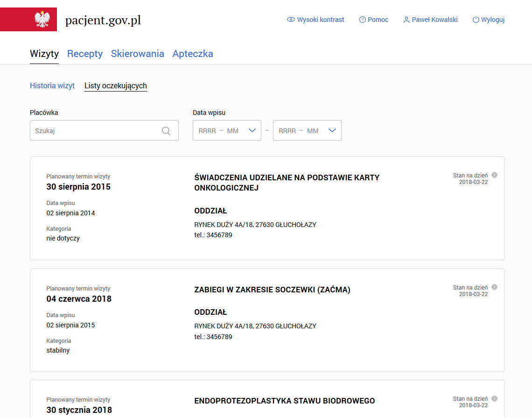The height and width of the screenshot is (418, 532).
Task: Click info icon on oncology card entry
Action: 495,175
